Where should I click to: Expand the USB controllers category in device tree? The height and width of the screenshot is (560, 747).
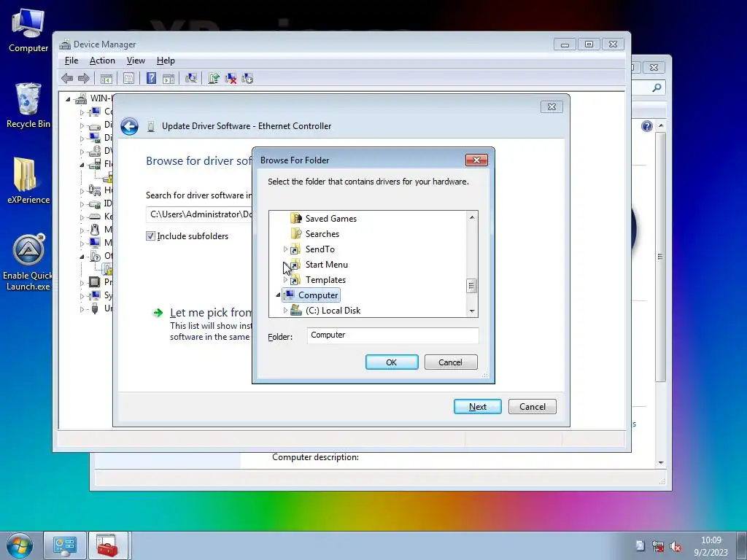(x=82, y=309)
